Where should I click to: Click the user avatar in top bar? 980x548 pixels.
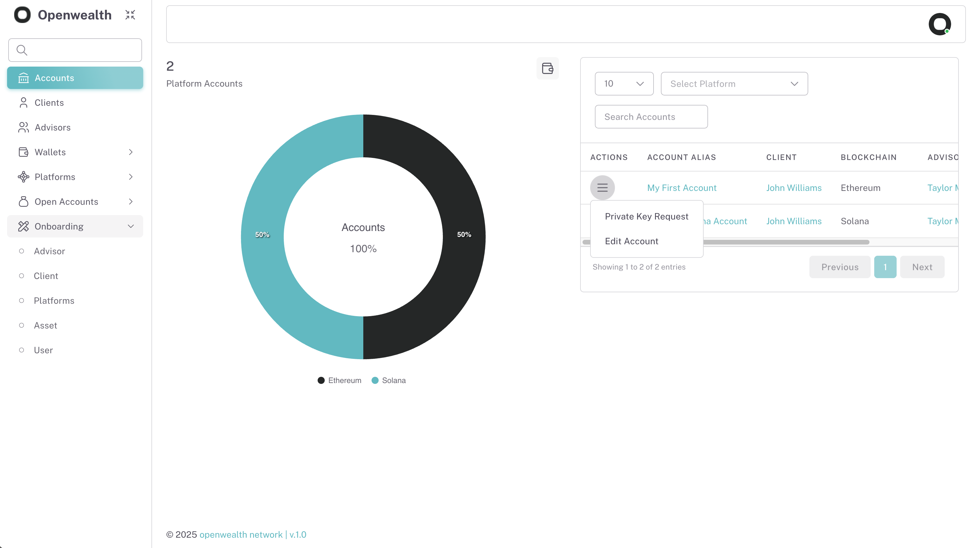[x=939, y=24]
